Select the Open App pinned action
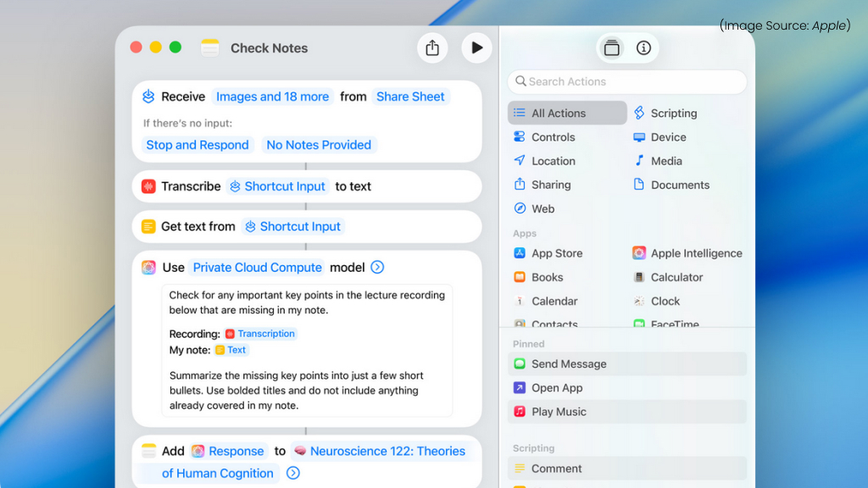This screenshot has height=488, width=868. pos(626,388)
